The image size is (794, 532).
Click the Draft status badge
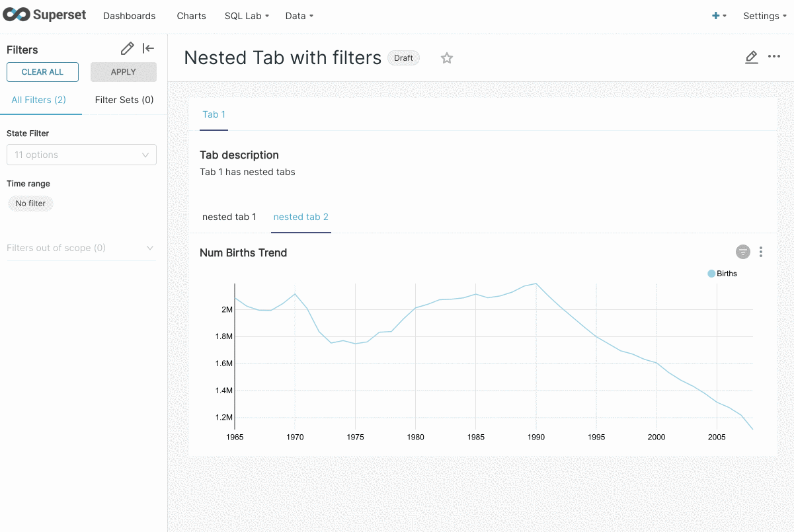click(x=403, y=57)
